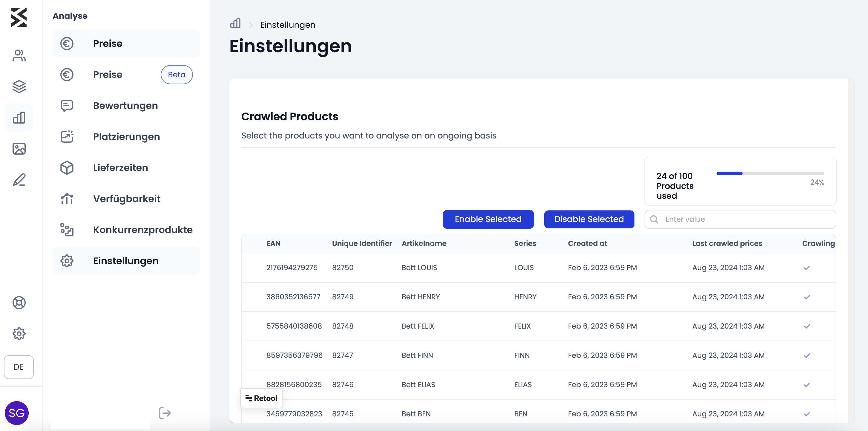Sort by the Created at column header
The width and height of the screenshot is (868, 431).
[x=587, y=244]
